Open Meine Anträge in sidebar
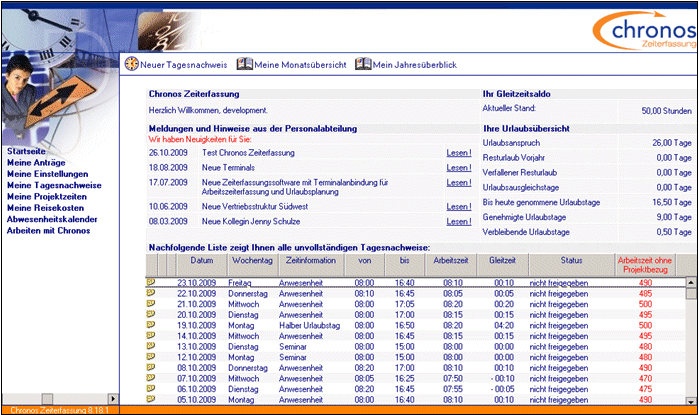Viewport: 699px width, 415px height. [x=36, y=163]
